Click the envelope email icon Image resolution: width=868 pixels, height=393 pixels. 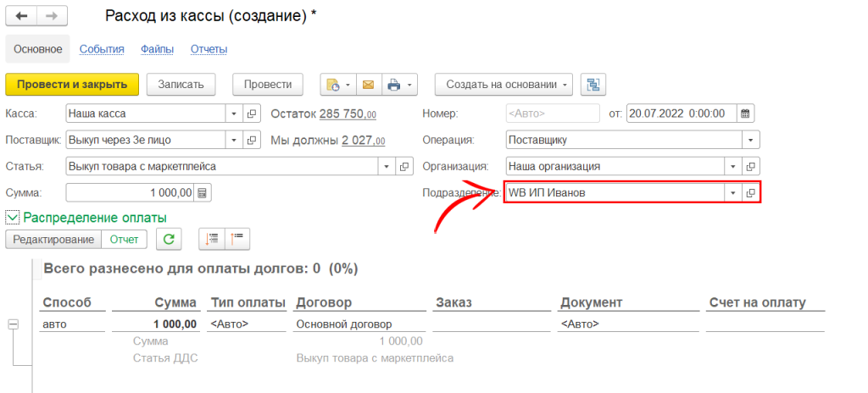pos(368,85)
